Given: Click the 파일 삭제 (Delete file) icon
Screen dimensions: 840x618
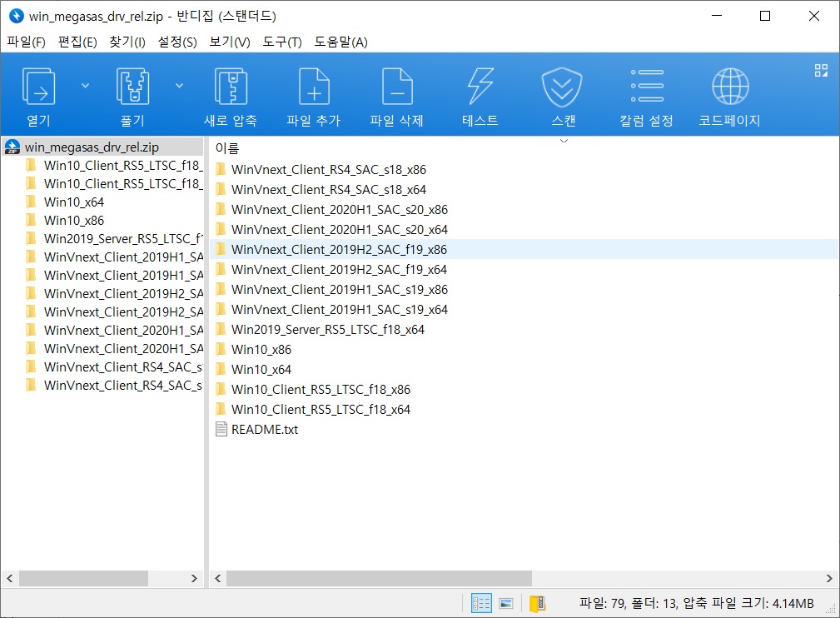Looking at the screenshot, I should pyautogui.click(x=397, y=87).
